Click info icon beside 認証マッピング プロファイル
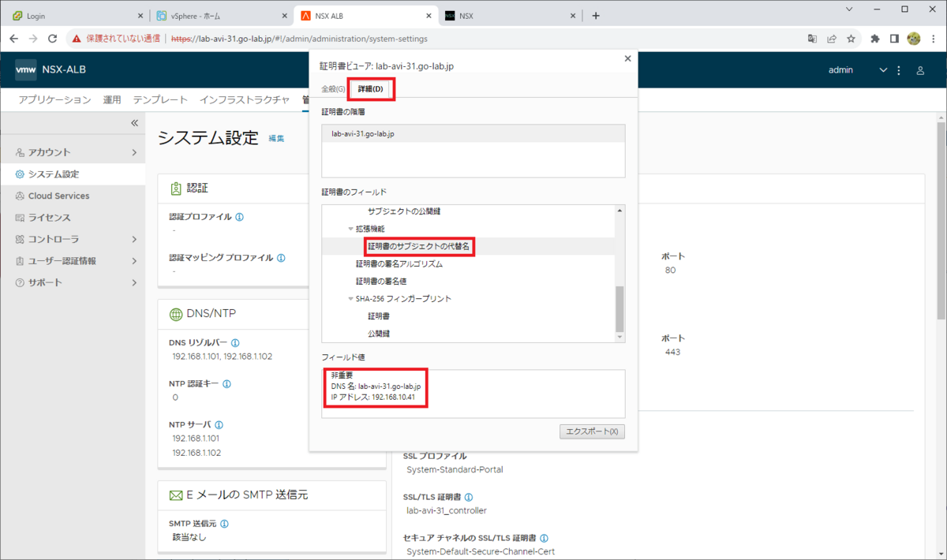 [281, 257]
